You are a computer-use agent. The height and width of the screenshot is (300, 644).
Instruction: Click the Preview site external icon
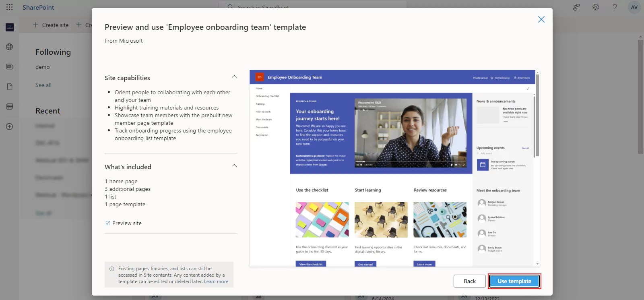[108, 223]
